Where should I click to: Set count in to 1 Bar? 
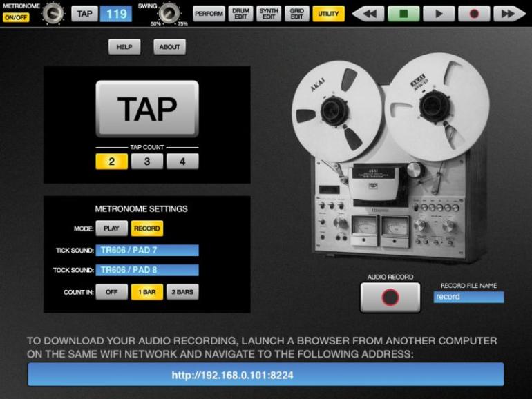[147, 292]
